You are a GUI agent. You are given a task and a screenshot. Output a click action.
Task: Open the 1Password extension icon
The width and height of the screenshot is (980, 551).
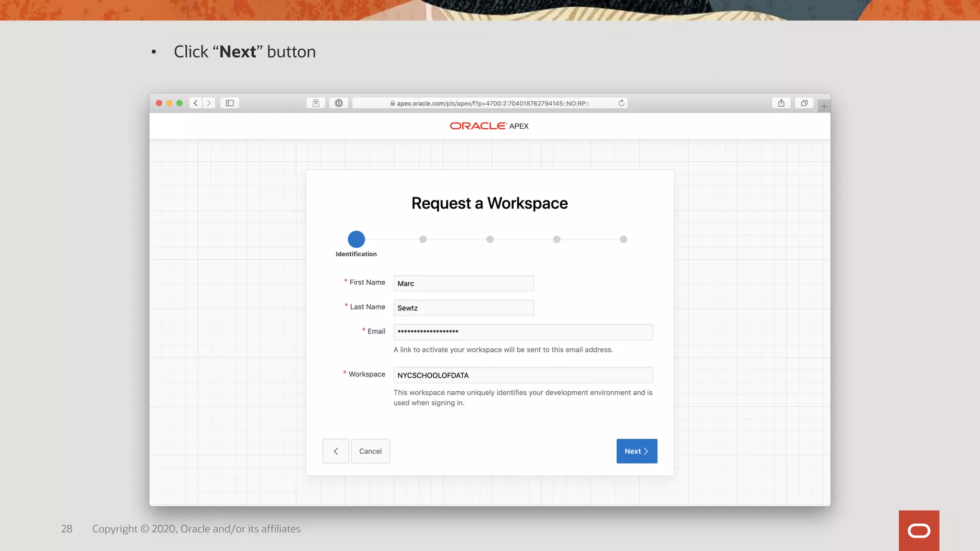(x=339, y=103)
